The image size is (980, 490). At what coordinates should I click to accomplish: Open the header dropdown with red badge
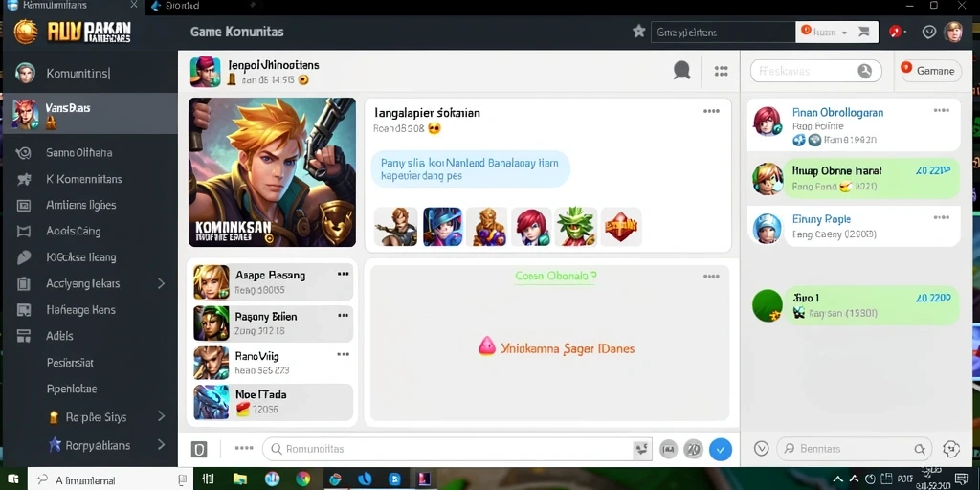[x=826, y=32]
